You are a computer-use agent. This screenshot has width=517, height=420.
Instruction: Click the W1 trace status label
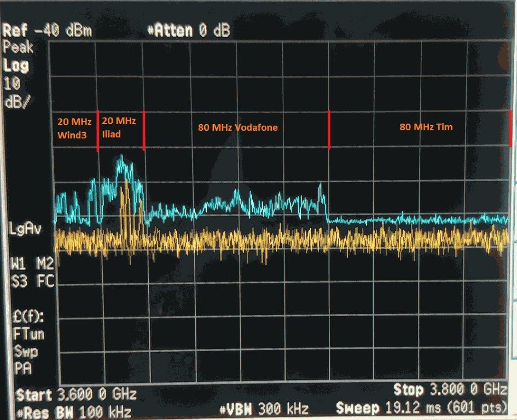coord(19,264)
